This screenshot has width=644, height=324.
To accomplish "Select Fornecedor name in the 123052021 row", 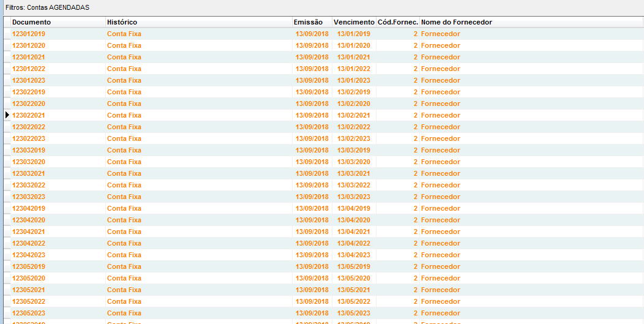I will 440,290.
